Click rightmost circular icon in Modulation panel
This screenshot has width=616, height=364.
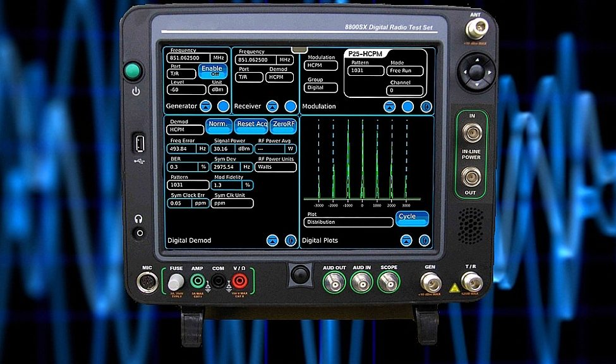426,107
